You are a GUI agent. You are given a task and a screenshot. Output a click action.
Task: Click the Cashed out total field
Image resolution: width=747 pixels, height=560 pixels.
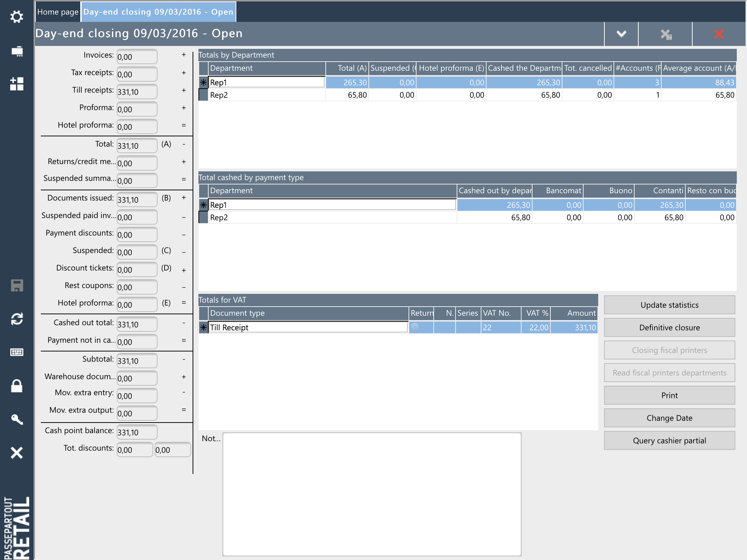(137, 324)
